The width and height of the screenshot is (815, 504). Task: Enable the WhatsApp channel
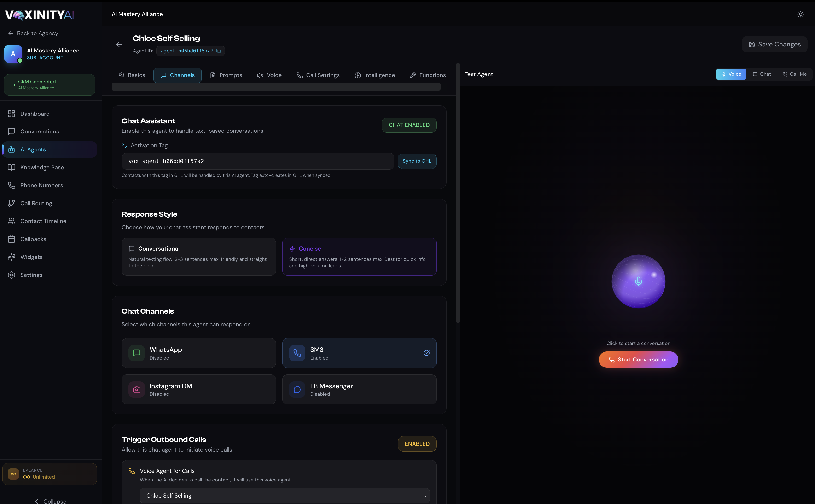tap(198, 353)
